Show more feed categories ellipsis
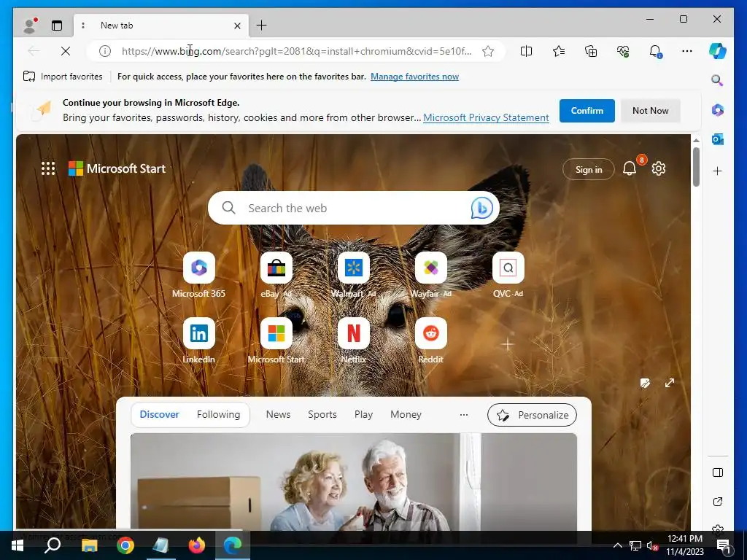 [x=464, y=415]
